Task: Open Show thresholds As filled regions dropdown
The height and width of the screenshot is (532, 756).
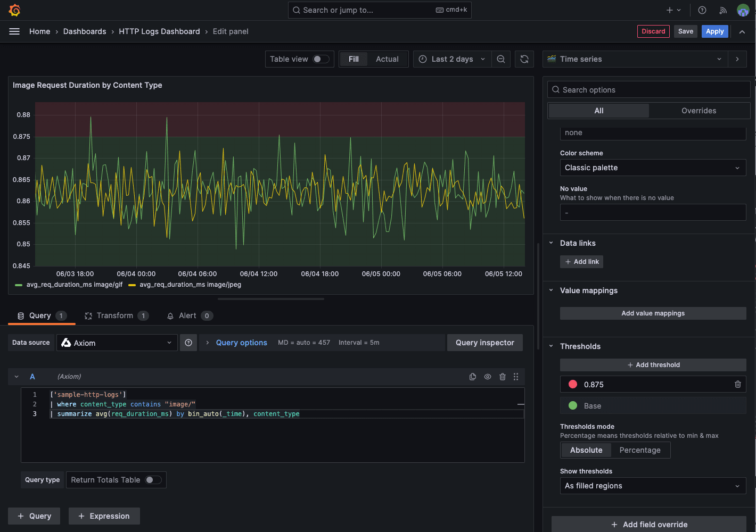Action: coord(653,486)
